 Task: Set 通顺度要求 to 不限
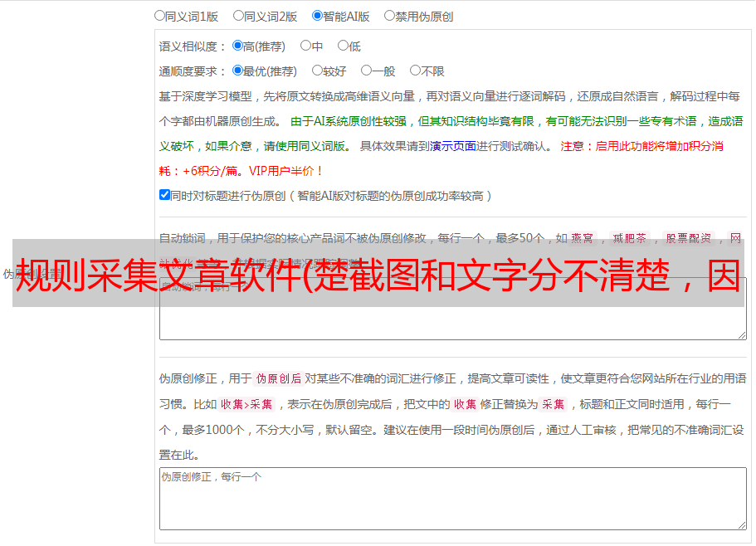(x=415, y=71)
